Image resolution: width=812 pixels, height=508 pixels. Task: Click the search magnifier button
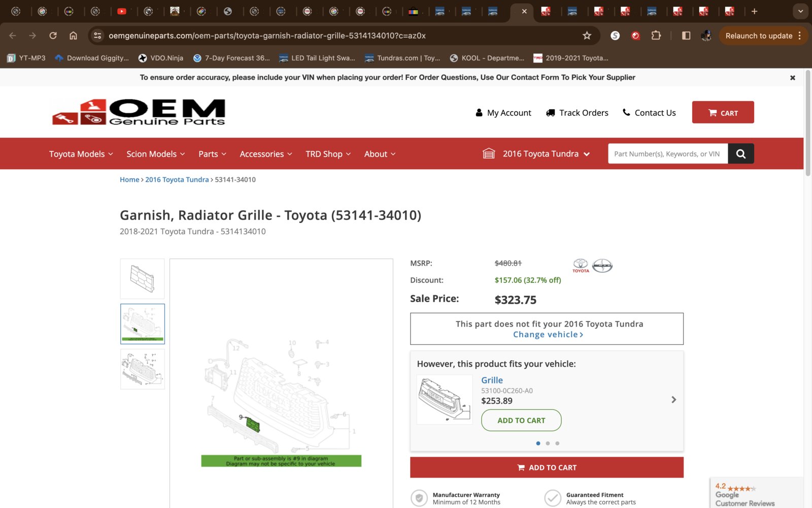pos(741,153)
